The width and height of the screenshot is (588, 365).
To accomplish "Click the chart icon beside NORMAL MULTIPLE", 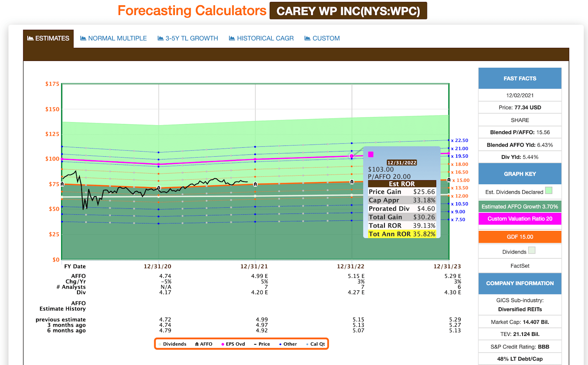I will 83,38.
